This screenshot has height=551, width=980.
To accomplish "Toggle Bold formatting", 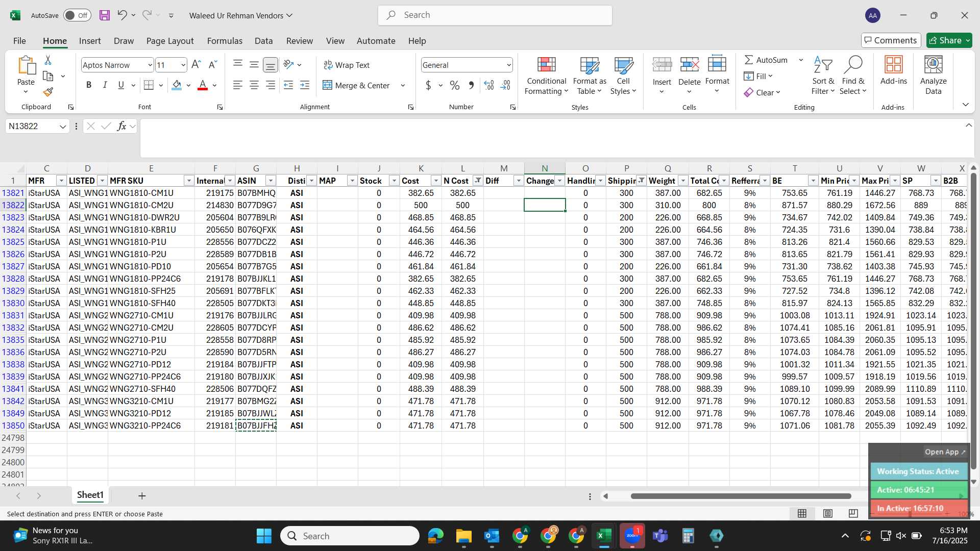I will pos(89,85).
